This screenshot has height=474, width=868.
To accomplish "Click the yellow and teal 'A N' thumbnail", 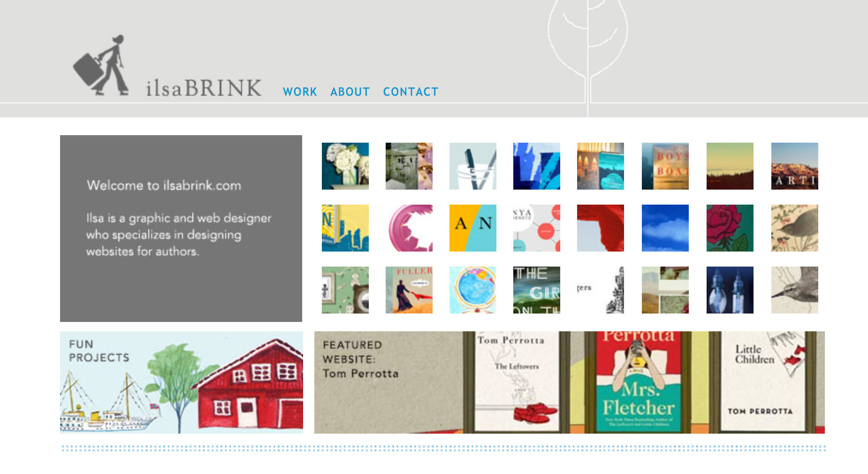I will click(x=473, y=228).
